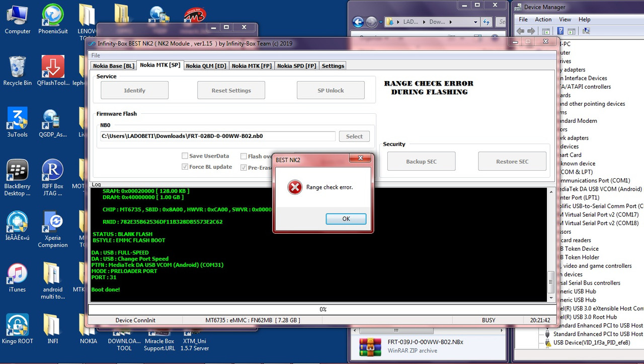Viewport: 644px width, 364px height.
Task: Open the Device Manager Help menu
Action: click(x=584, y=20)
